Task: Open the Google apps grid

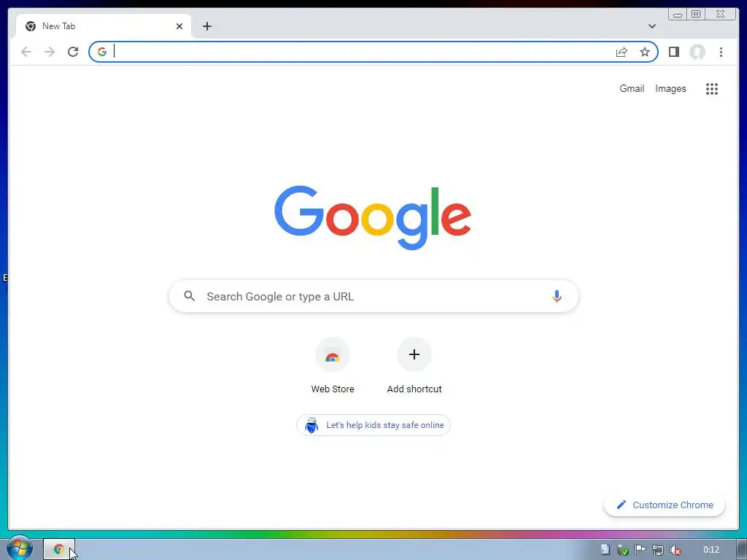Action: (712, 88)
